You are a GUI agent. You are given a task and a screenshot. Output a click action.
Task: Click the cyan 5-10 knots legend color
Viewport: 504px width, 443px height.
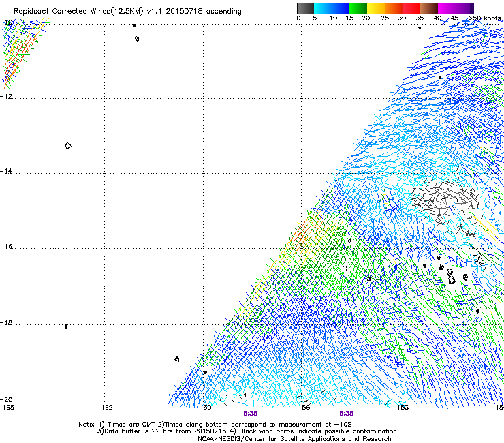(x=322, y=8)
